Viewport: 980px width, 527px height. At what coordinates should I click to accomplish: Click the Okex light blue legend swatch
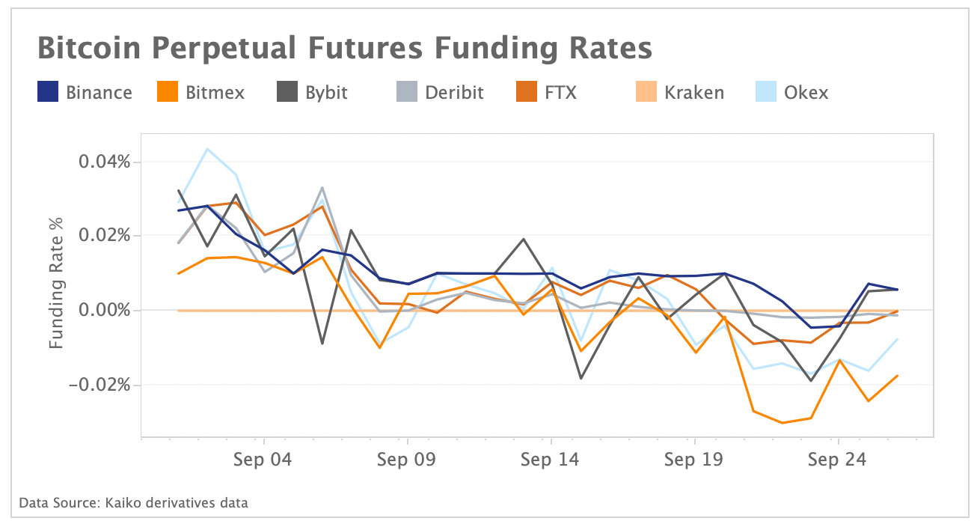[x=766, y=92]
